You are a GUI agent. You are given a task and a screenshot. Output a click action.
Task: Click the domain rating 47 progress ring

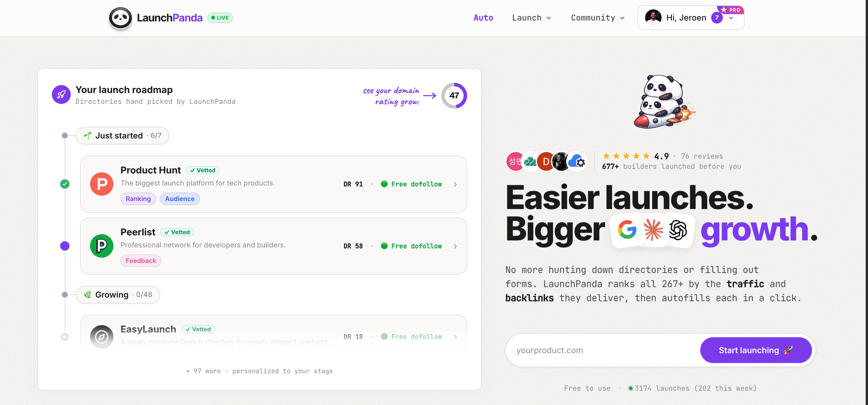point(454,95)
